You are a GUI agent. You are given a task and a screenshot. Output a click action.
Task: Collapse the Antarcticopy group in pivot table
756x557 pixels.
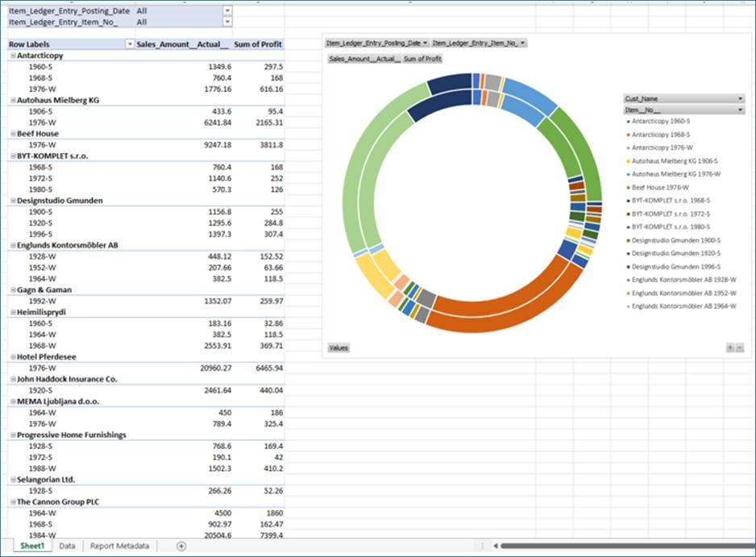[13, 56]
